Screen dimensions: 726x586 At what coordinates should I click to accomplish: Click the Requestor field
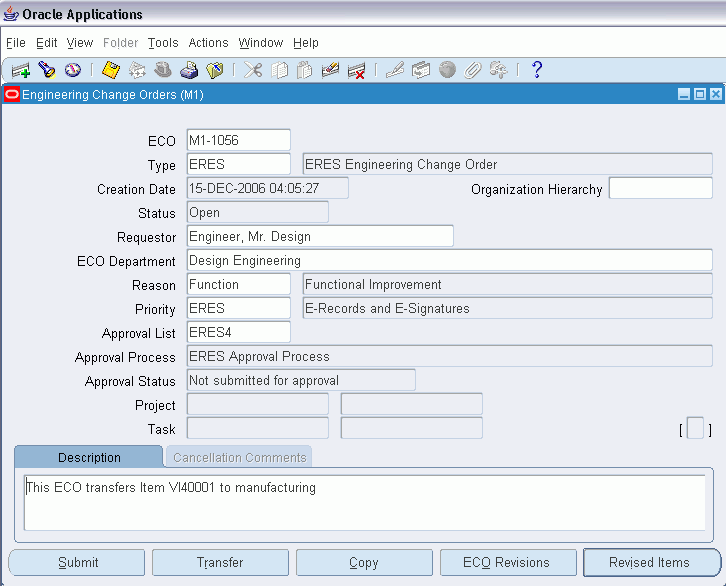point(320,237)
